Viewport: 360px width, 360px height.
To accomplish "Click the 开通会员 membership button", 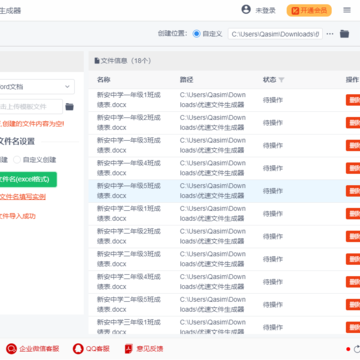I will tap(309, 11).
